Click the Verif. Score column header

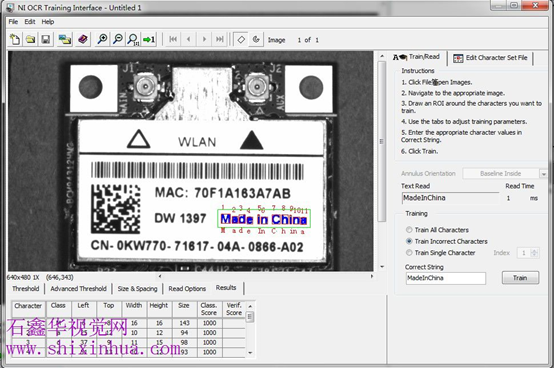click(x=234, y=309)
